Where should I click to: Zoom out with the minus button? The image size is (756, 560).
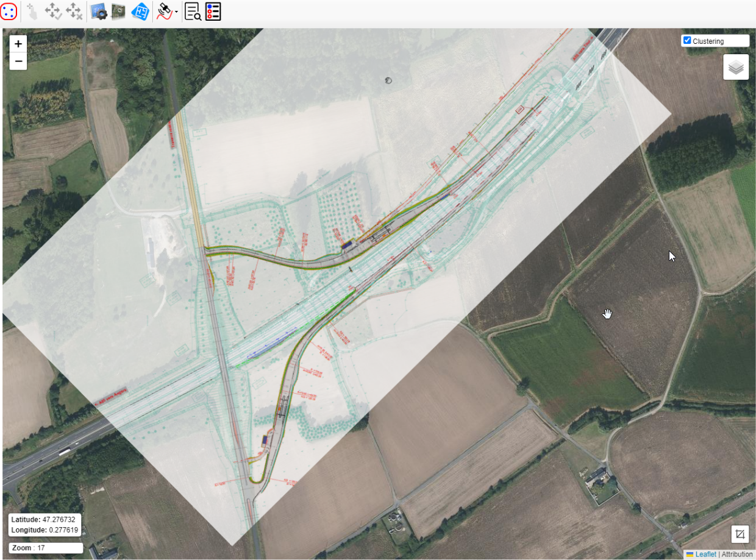(x=18, y=61)
